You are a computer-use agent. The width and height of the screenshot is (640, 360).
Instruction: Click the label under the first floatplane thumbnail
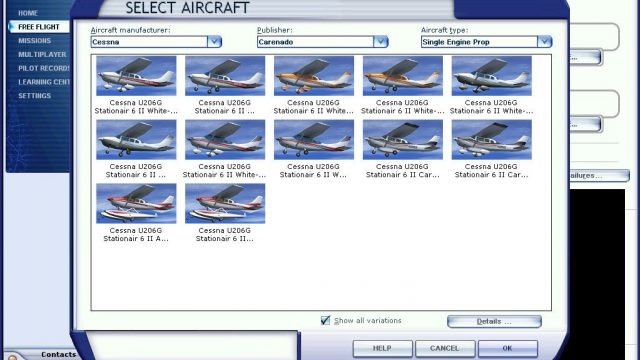[136, 234]
